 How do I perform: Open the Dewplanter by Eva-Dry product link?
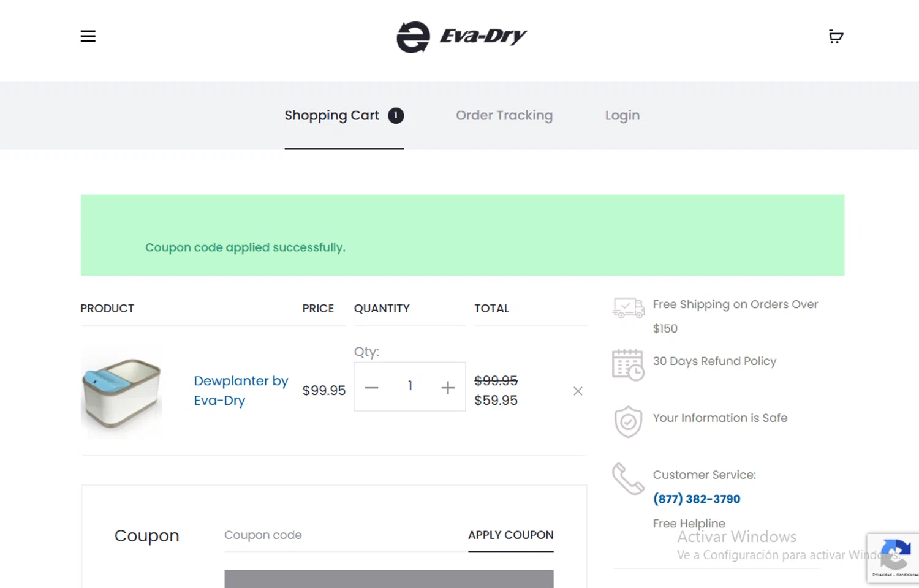[x=241, y=390]
